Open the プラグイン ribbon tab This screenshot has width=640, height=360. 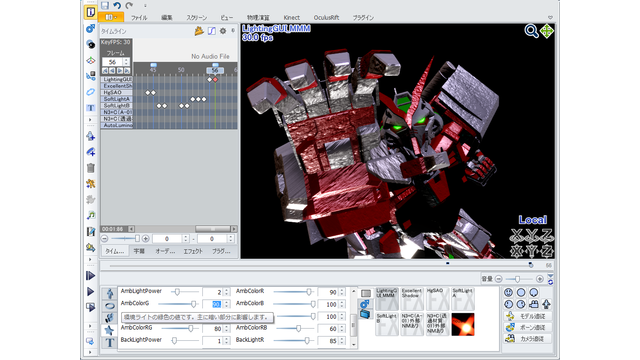click(x=363, y=18)
